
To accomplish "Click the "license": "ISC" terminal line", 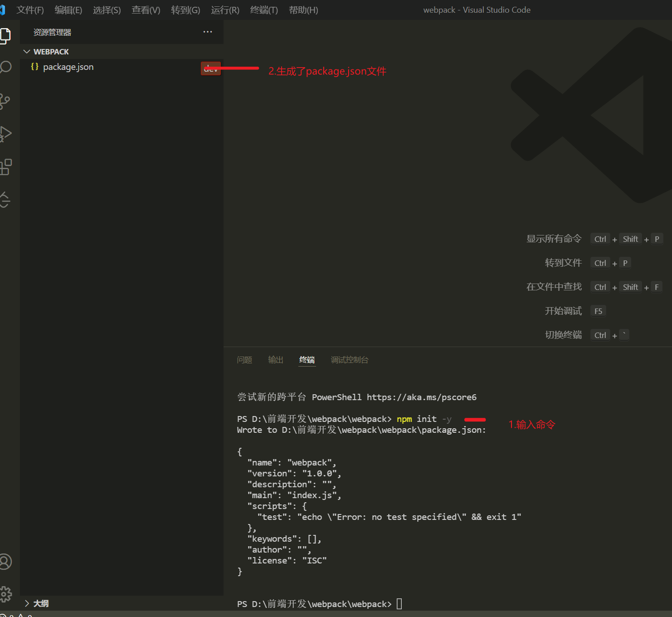I will click(x=287, y=560).
